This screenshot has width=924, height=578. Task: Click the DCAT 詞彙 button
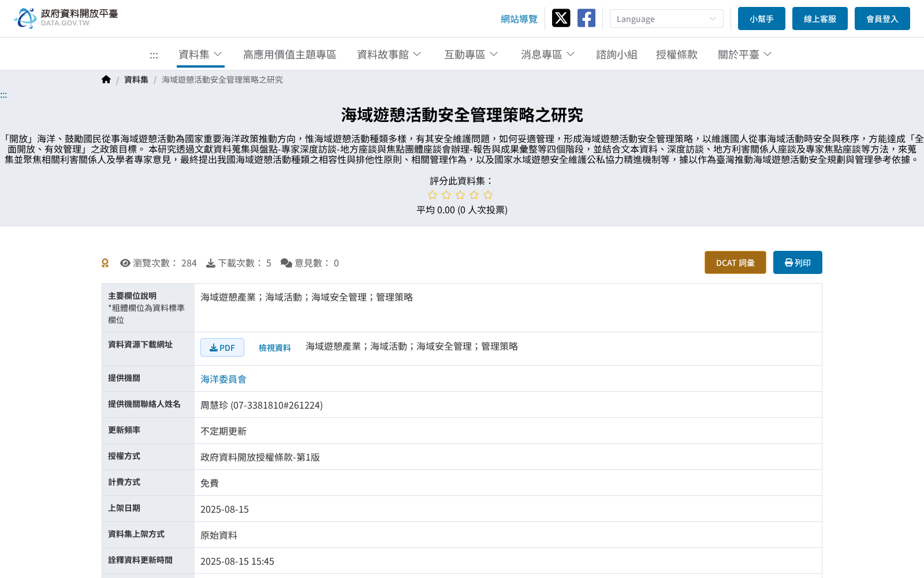(x=735, y=262)
